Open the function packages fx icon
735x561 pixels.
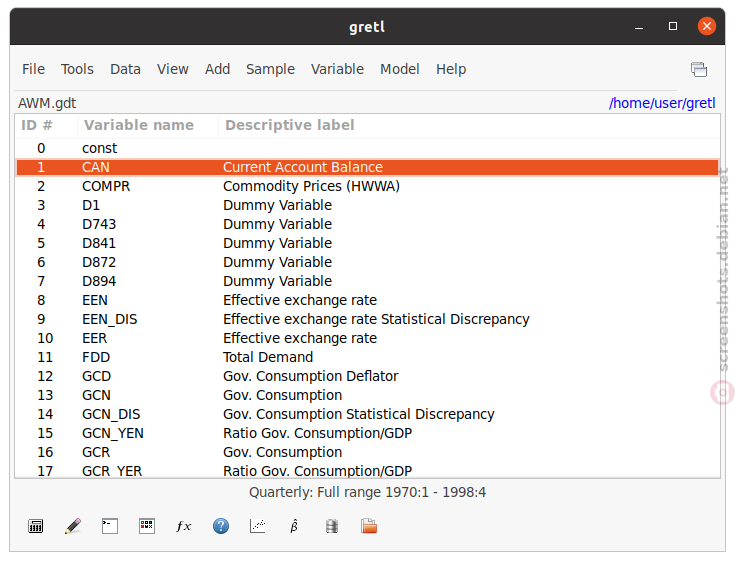click(x=184, y=526)
